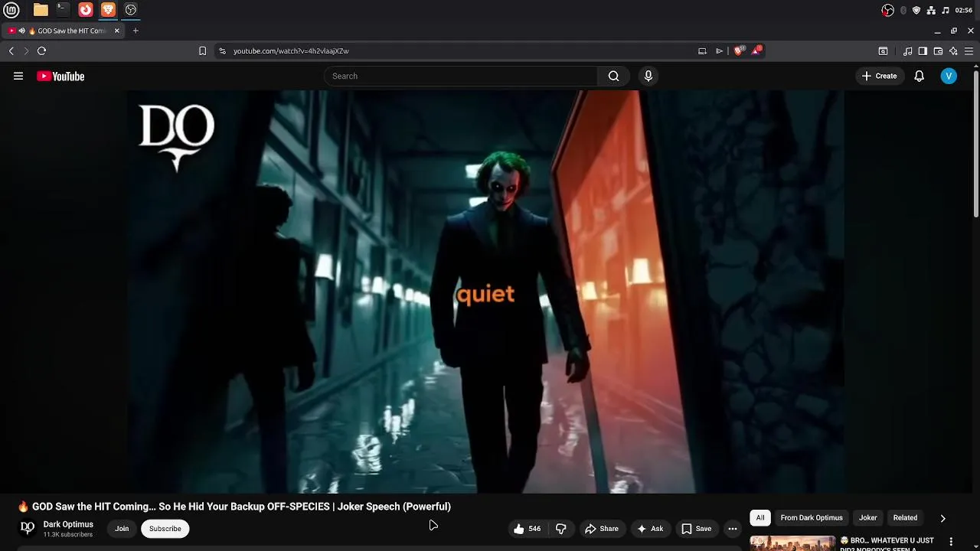
Task: Close the GOD Saw the HIT tab
Action: coord(116,31)
